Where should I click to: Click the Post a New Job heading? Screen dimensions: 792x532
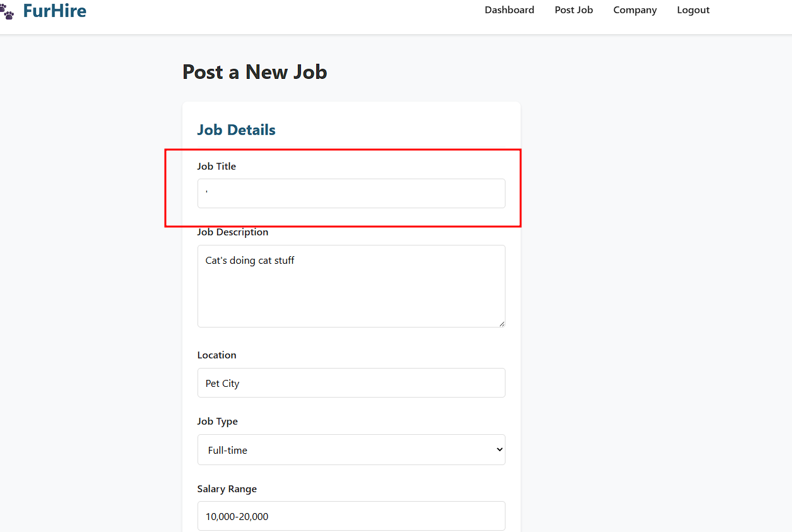[x=254, y=72]
